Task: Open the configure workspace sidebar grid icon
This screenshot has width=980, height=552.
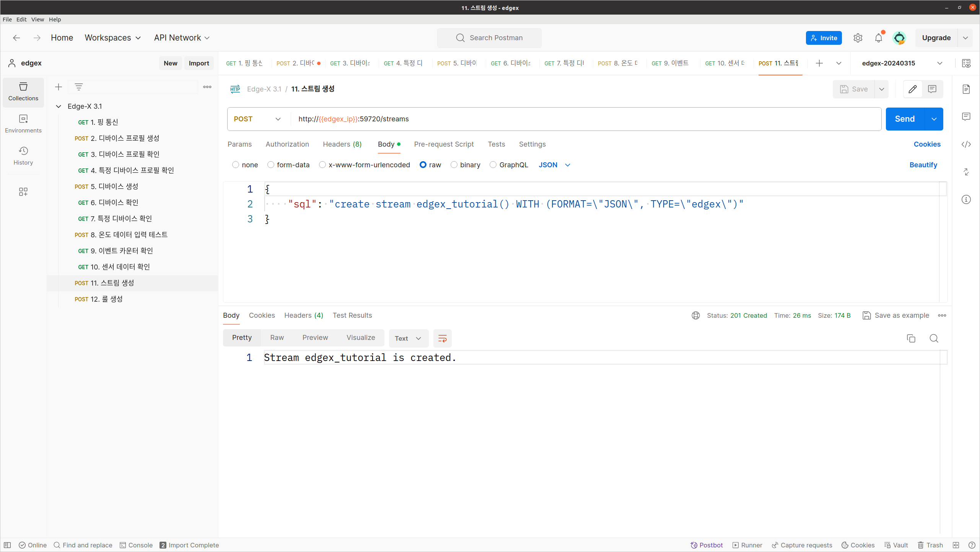Action: pos(23,192)
